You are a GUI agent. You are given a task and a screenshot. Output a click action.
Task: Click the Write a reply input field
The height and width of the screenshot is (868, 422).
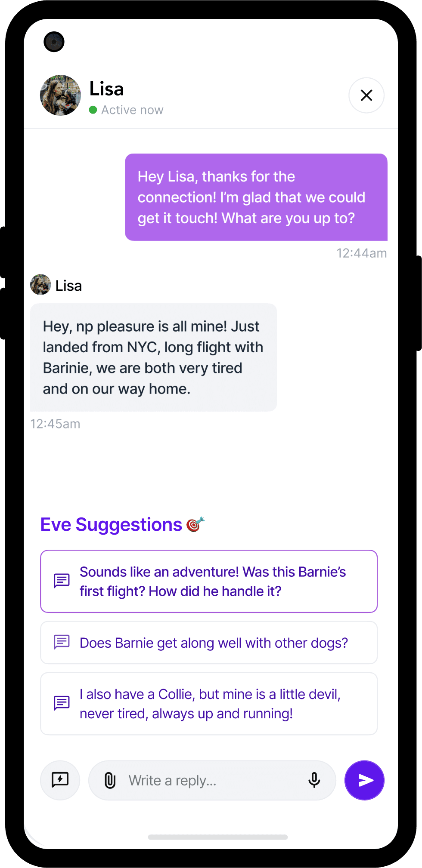(212, 780)
